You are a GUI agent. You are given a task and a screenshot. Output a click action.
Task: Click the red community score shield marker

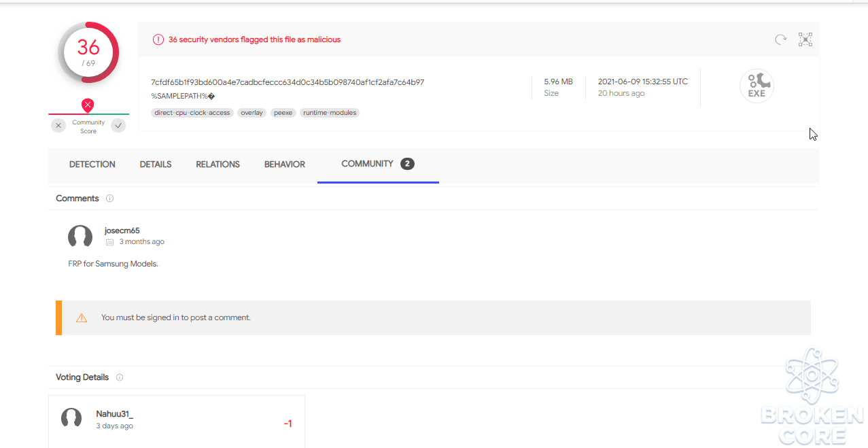click(88, 105)
